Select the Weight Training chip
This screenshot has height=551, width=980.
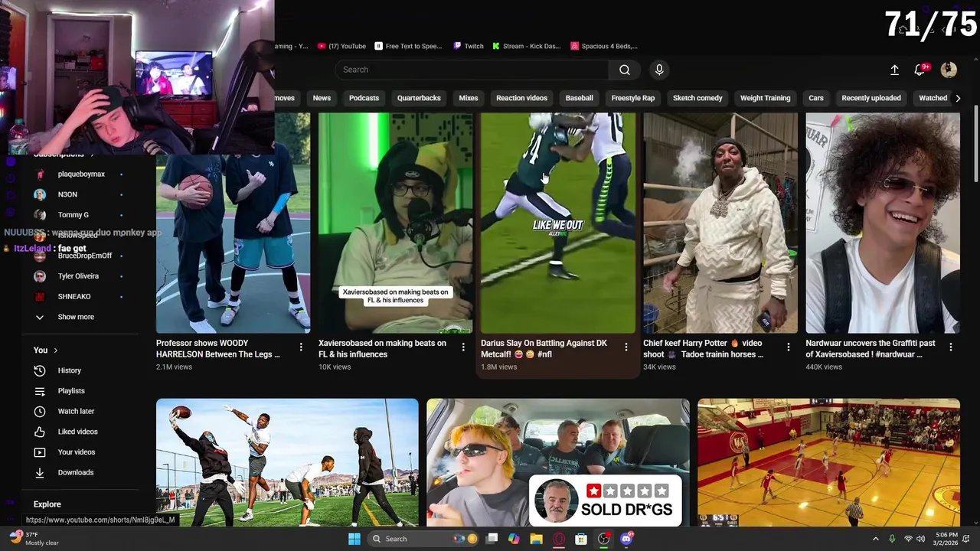[765, 98]
